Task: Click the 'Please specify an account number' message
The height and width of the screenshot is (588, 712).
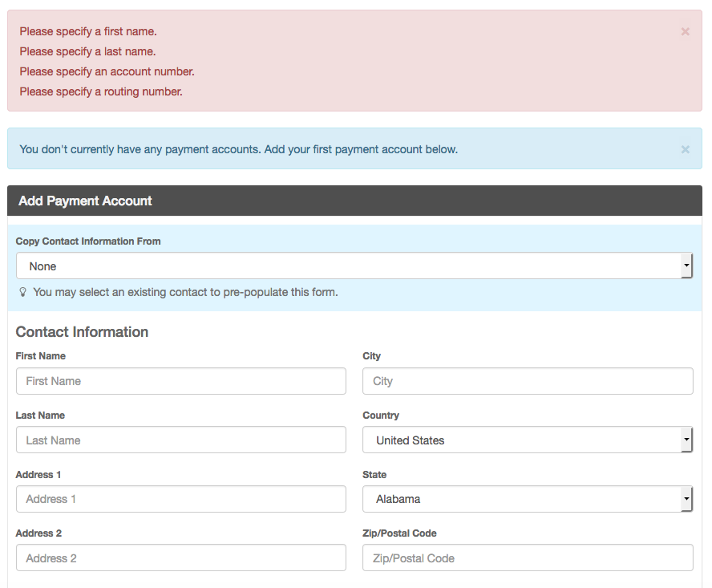Action: coord(107,71)
